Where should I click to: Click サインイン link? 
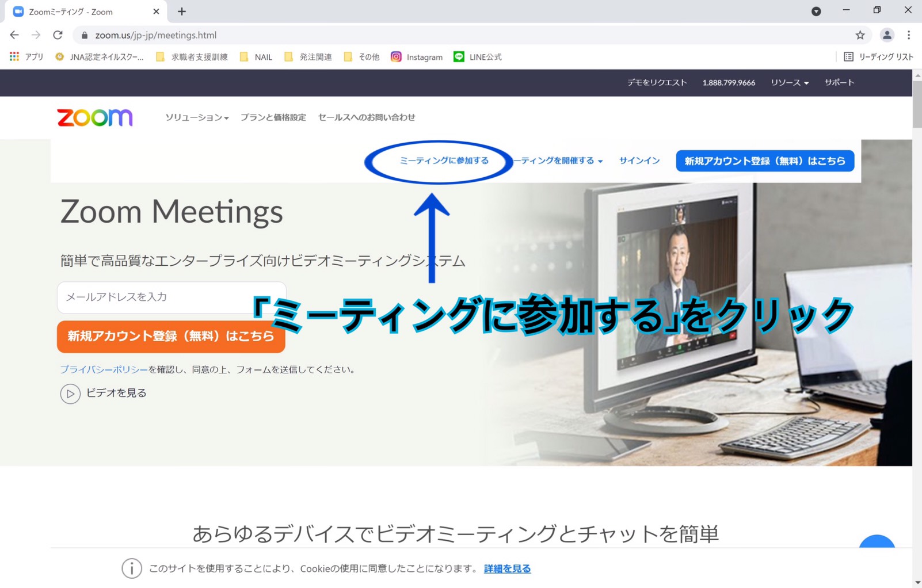(639, 161)
